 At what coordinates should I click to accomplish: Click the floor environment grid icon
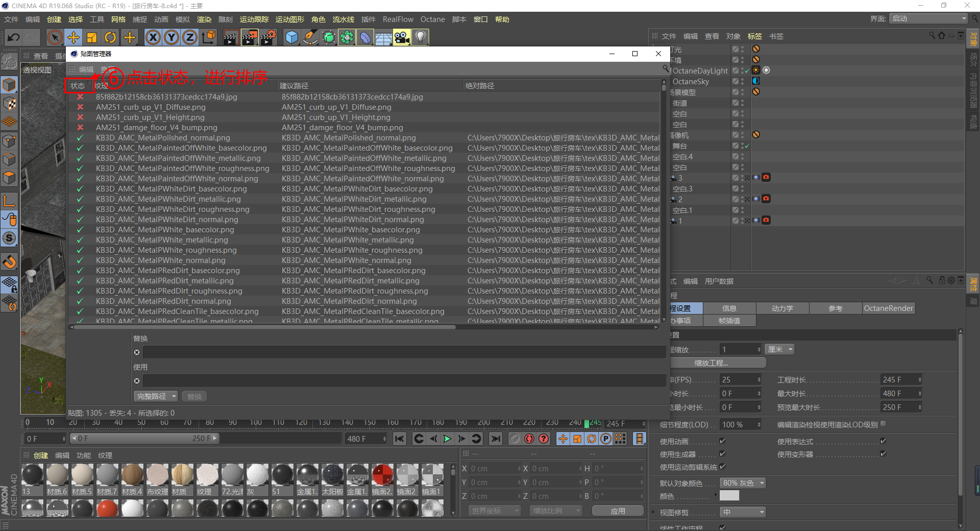point(384,37)
